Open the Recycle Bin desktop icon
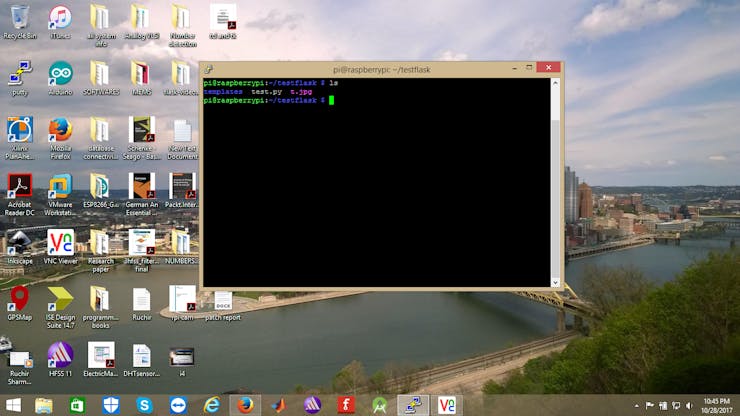Image resolution: width=740 pixels, height=416 pixels. pyautogui.click(x=19, y=22)
